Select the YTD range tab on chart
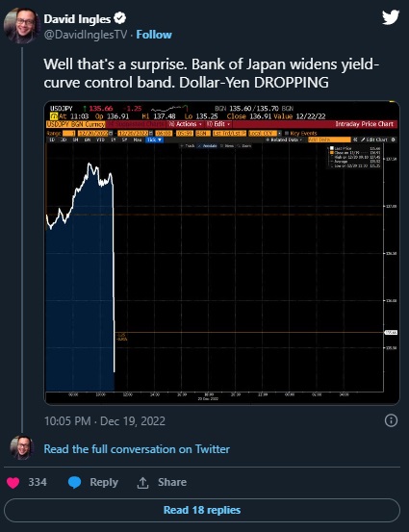Viewport: 409px width, 532px height. [x=100, y=139]
